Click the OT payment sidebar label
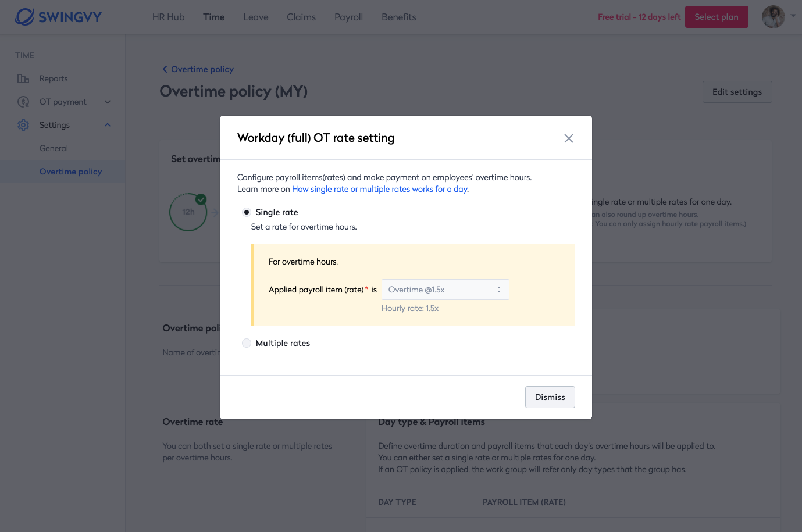The width and height of the screenshot is (802, 532). 63,102
